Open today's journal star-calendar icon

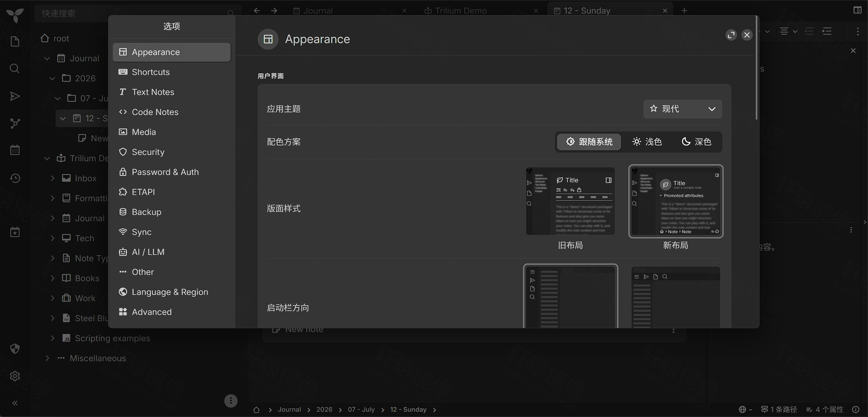tap(15, 232)
